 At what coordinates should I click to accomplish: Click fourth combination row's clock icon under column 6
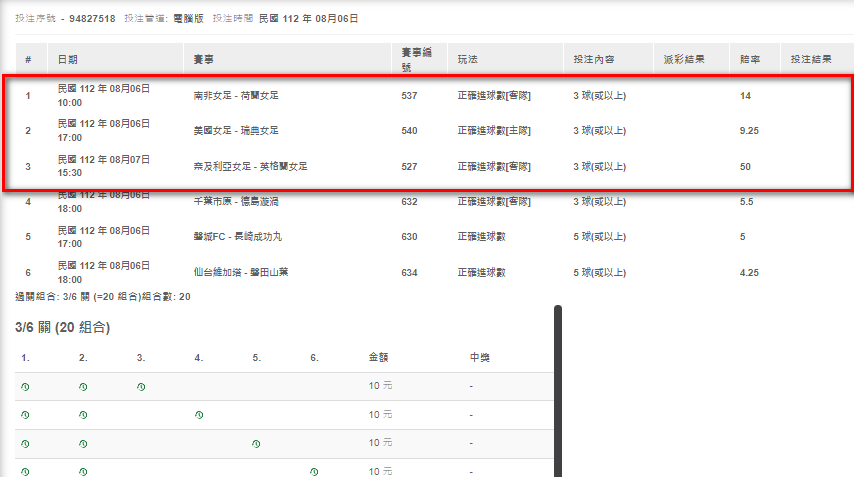point(315,471)
